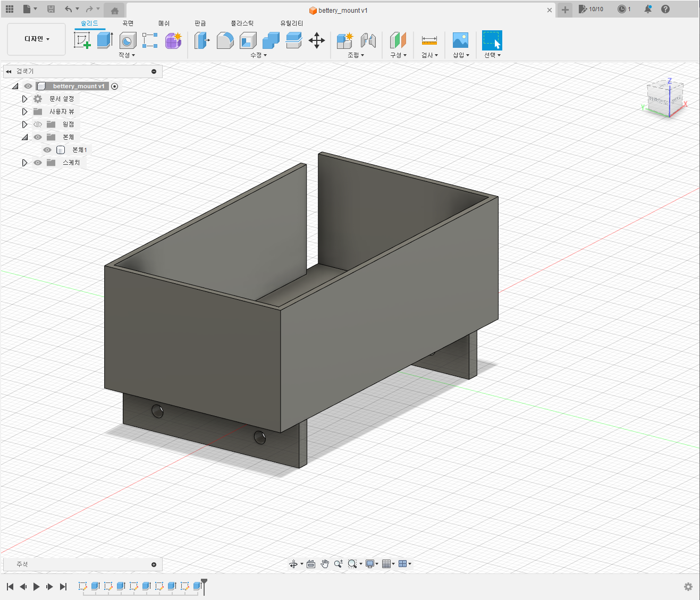
Task: Select the Offset Plane construct tool
Action: coord(398,40)
